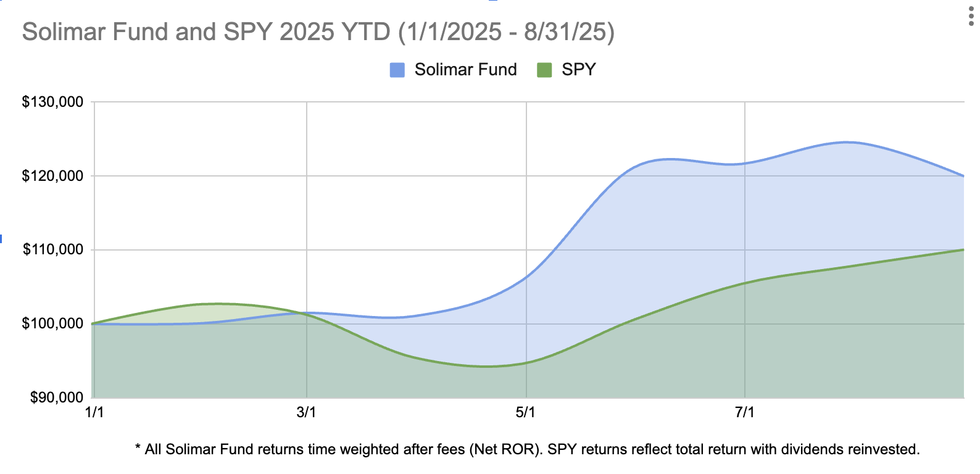
Task: Click the Net ROR footnote text below chart
Action: tap(527, 449)
